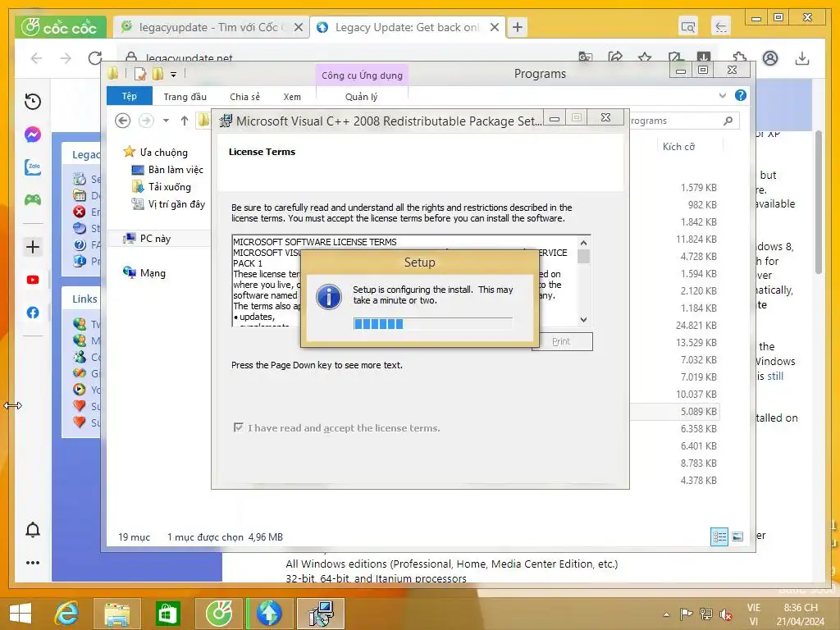
Task: Select Ưa chuộng in the navigation pane
Action: [155, 152]
